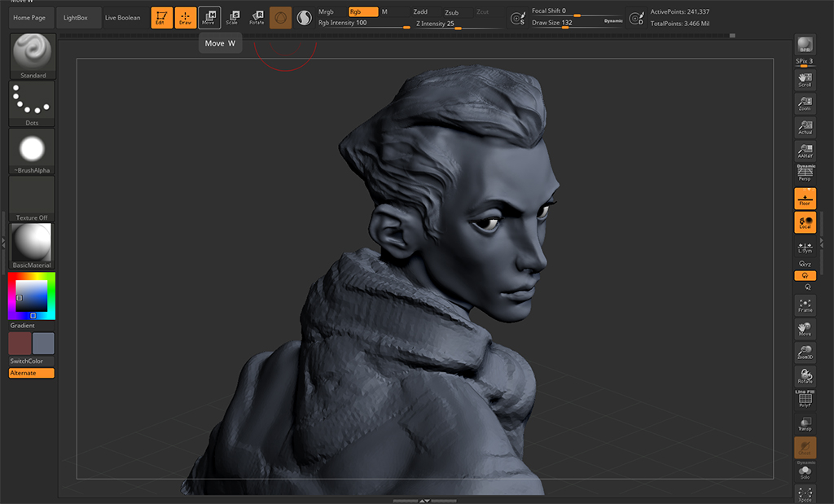Screen dimensions: 834x504
Task: Adjust the Focal Shift slider
Action: coord(577,11)
